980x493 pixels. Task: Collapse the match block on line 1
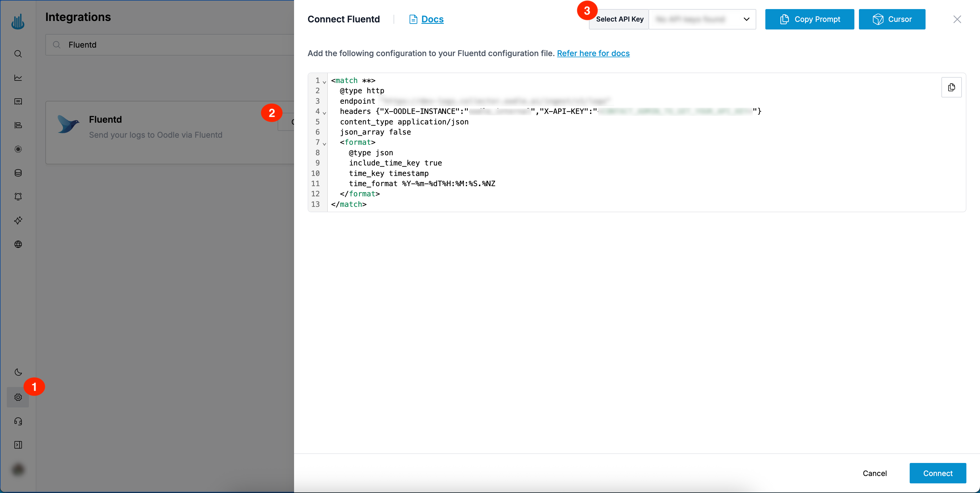[324, 82]
